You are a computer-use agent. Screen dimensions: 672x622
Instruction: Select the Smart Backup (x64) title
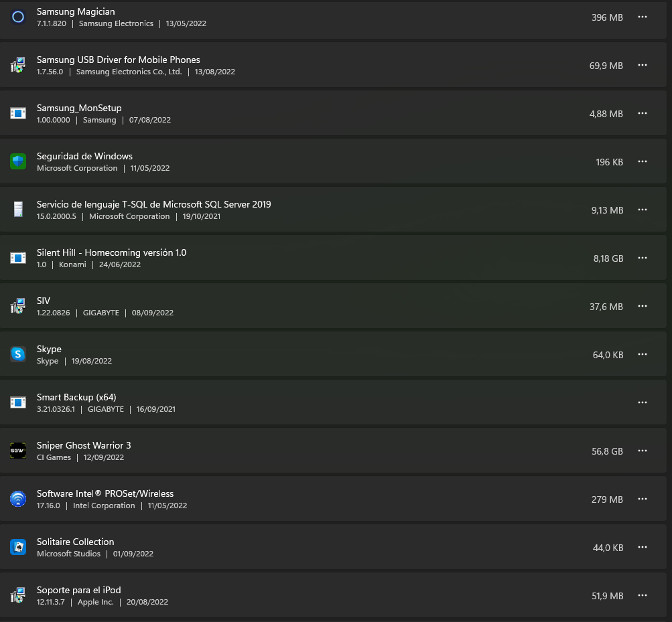(76, 398)
